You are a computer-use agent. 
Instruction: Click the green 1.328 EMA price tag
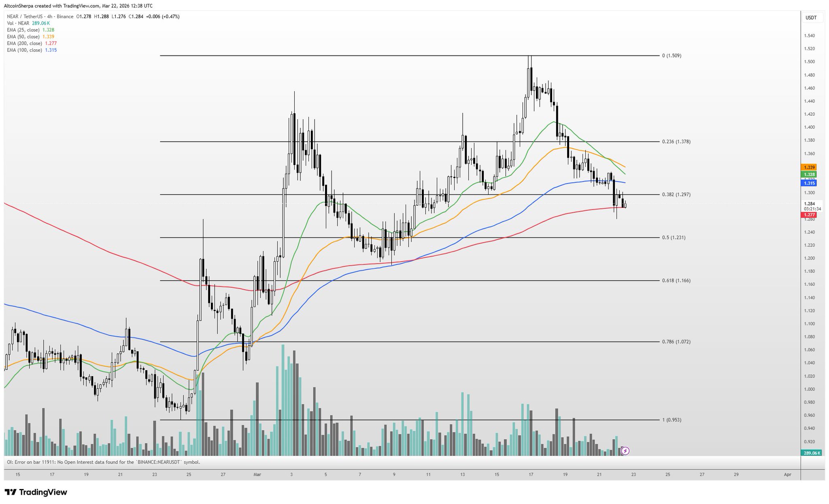pos(809,174)
